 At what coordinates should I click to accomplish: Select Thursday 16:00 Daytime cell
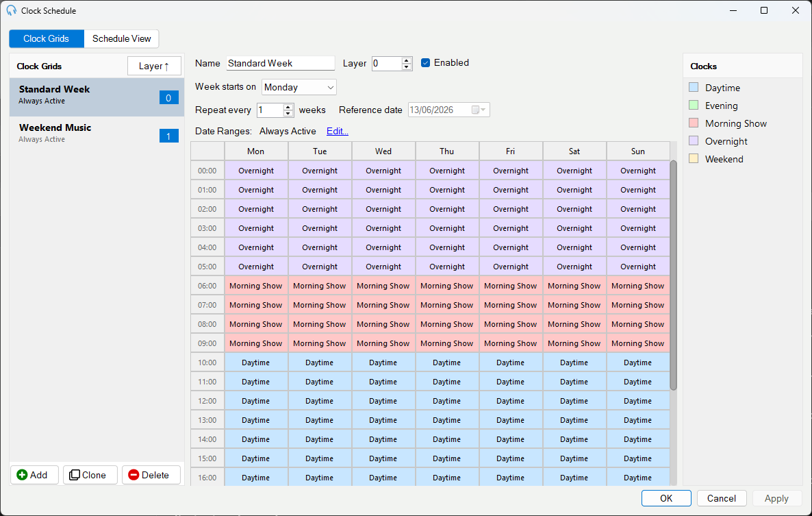click(x=447, y=478)
